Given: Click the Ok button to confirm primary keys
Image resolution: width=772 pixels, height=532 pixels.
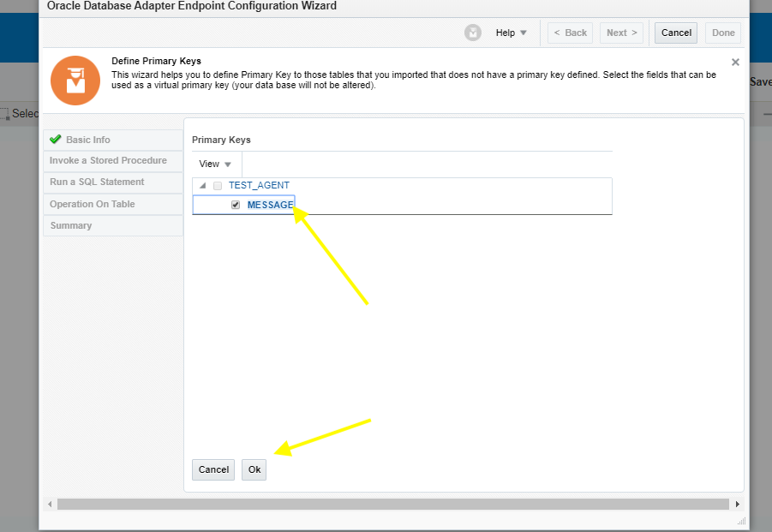Looking at the screenshot, I should 254,469.
